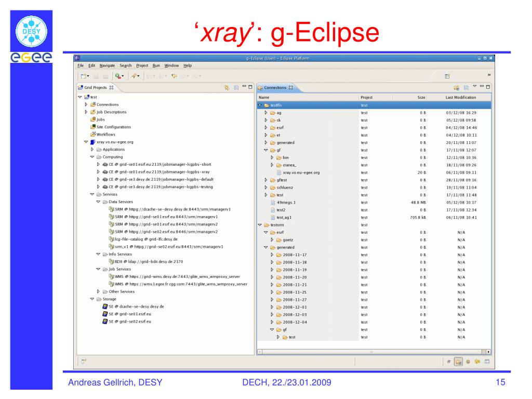Expand the Other Services folder
Viewport: 532px width, 399px height.
[x=98, y=291]
